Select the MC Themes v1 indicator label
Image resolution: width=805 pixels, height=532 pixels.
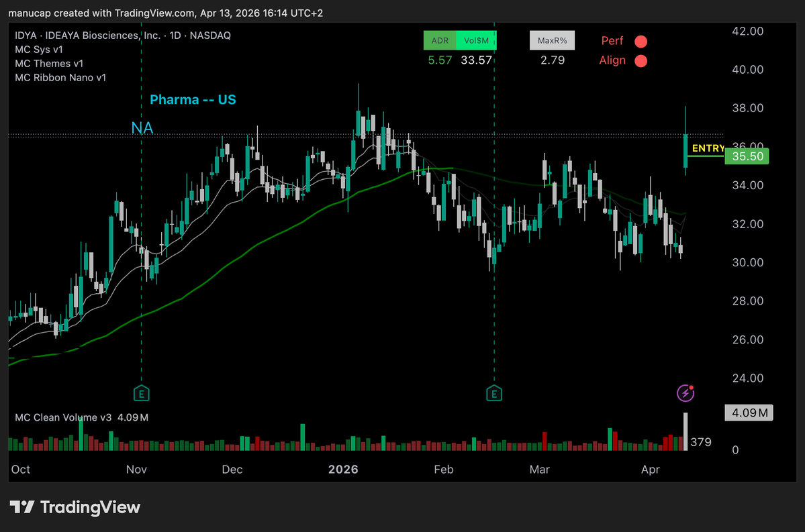(x=49, y=64)
